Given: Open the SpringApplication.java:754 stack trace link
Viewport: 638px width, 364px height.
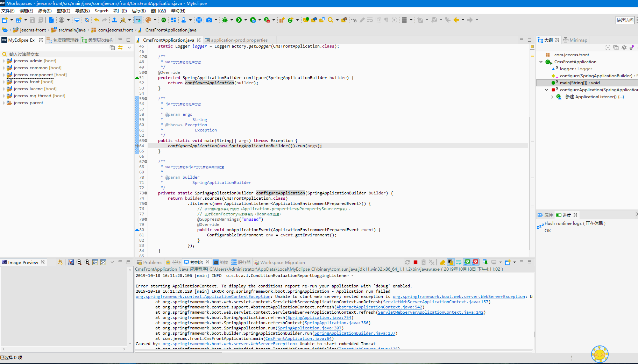Looking at the screenshot, I should [319, 317].
